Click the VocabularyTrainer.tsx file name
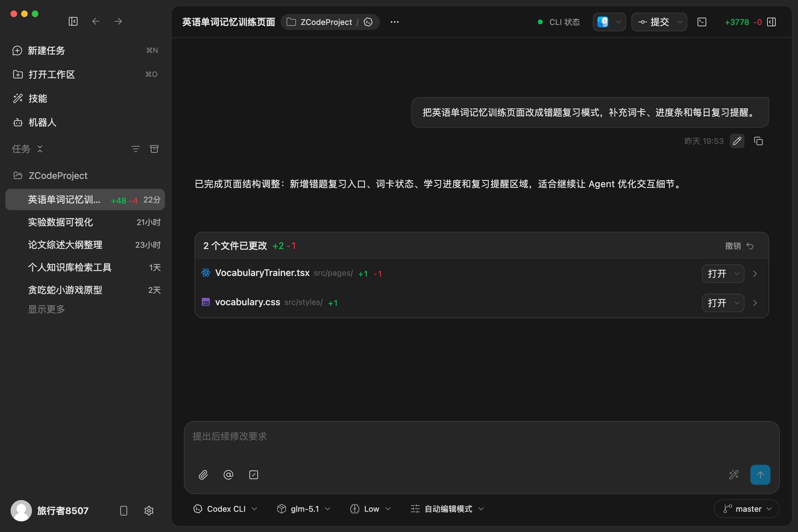Screen dimensions: 798x532 [x=262, y=273]
